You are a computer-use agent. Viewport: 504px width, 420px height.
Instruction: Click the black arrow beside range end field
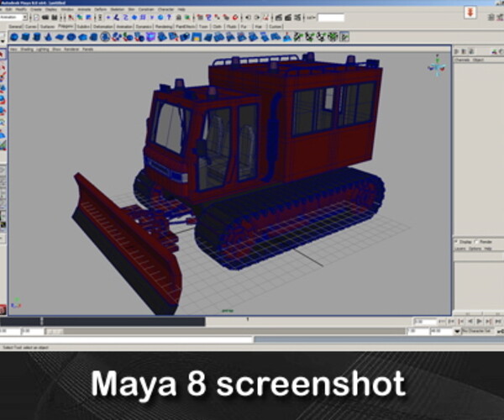point(457,331)
